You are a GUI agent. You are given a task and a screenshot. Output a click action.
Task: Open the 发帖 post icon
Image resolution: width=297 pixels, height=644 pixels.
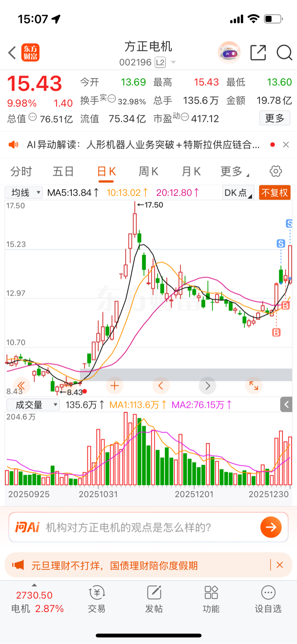(154, 599)
